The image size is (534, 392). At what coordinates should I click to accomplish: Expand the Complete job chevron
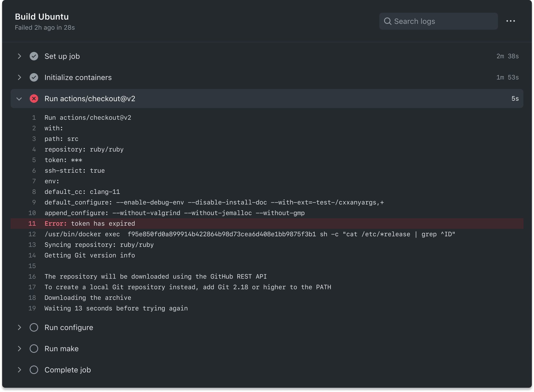click(19, 370)
